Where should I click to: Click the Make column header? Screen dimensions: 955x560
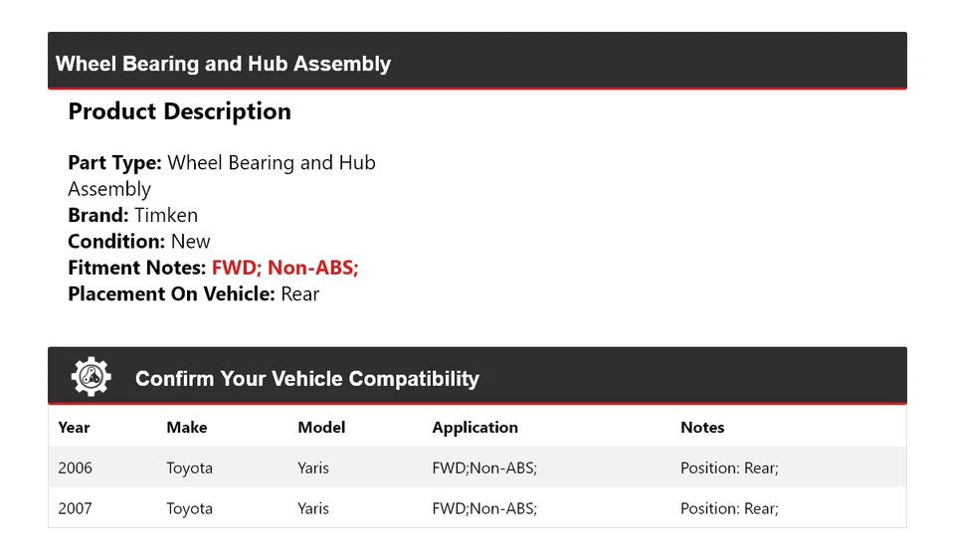(187, 428)
